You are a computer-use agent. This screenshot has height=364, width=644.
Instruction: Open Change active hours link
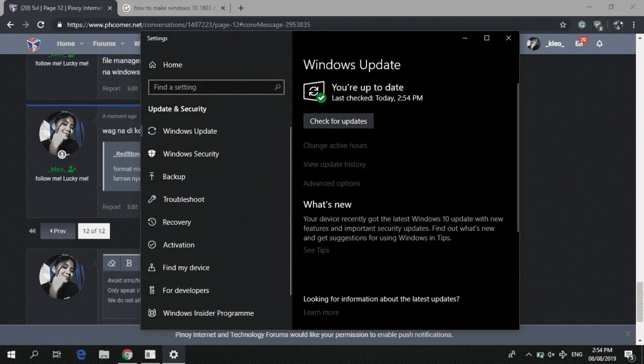pyautogui.click(x=335, y=145)
